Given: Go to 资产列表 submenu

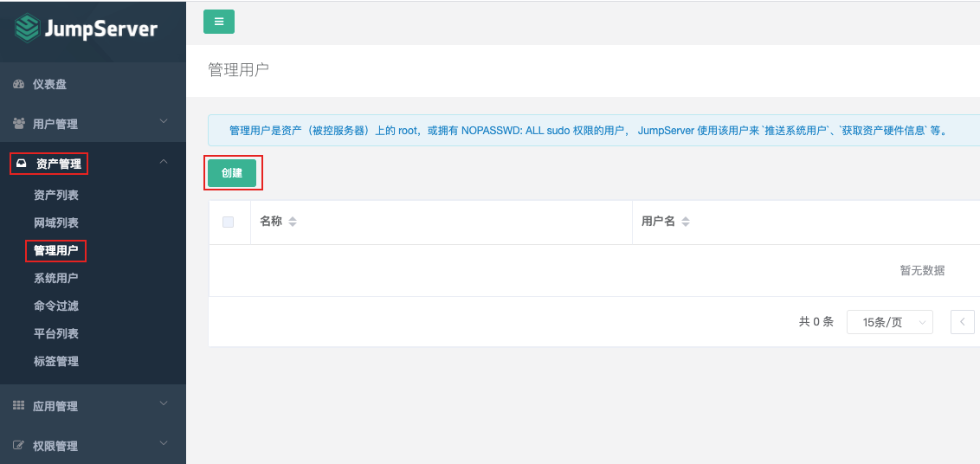Looking at the screenshot, I should pos(56,196).
